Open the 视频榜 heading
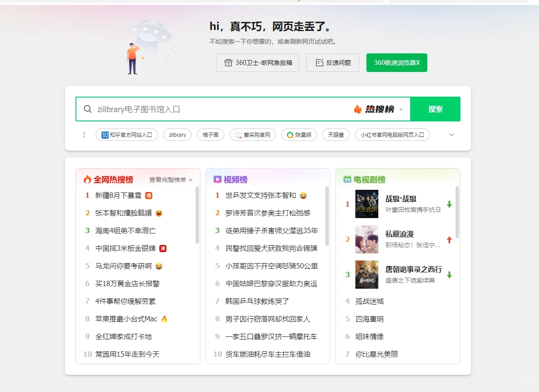This screenshot has width=539, height=392. [235, 180]
